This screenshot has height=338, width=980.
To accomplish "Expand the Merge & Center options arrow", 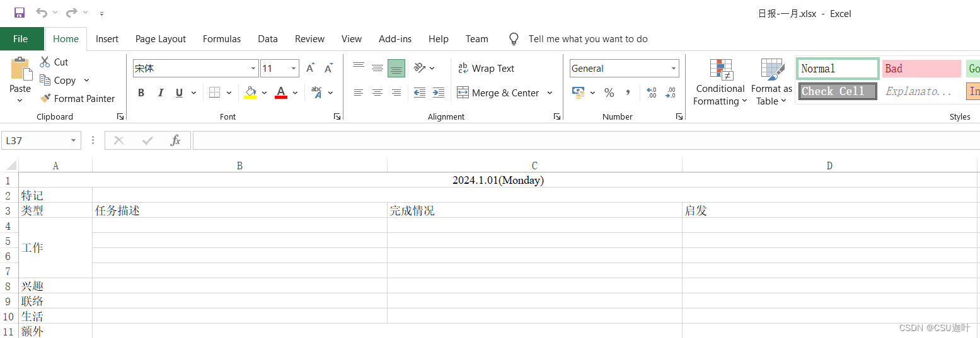I will (550, 93).
